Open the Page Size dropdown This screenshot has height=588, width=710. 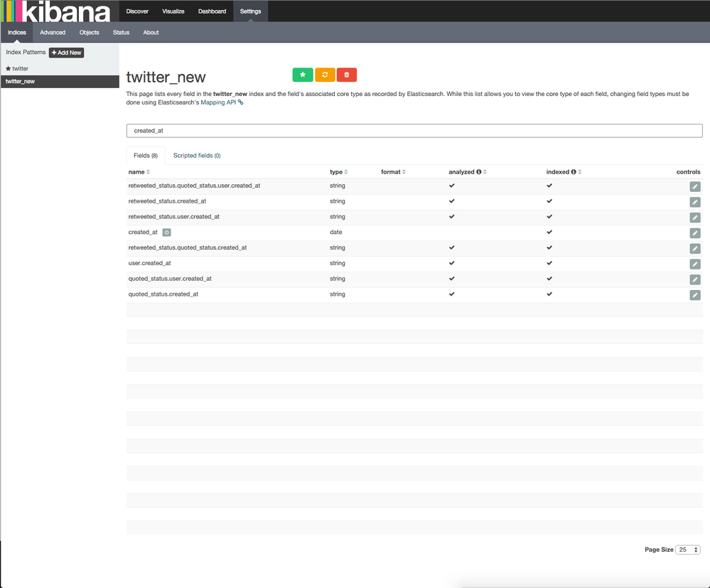pyautogui.click(x=687, y=549)
